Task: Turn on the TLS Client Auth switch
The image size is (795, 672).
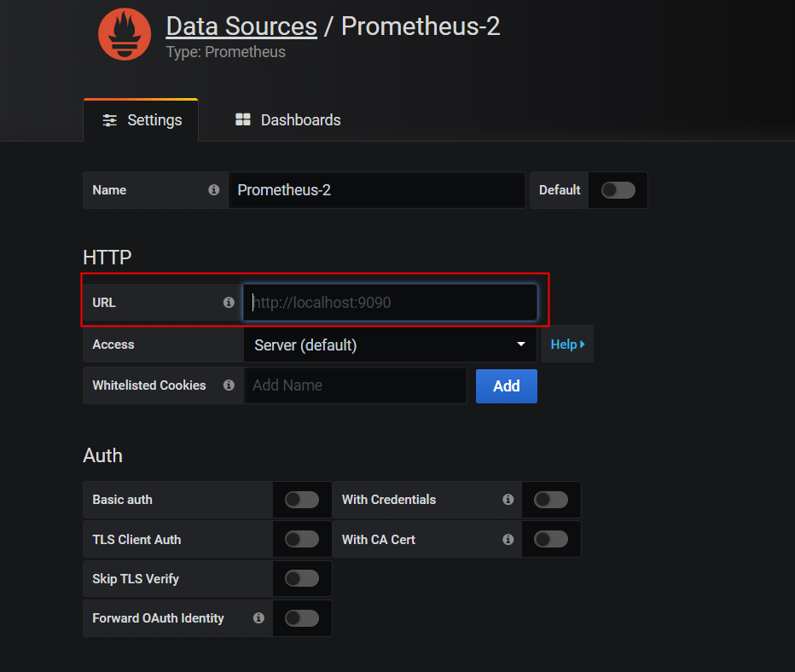Action: point(302,540)
